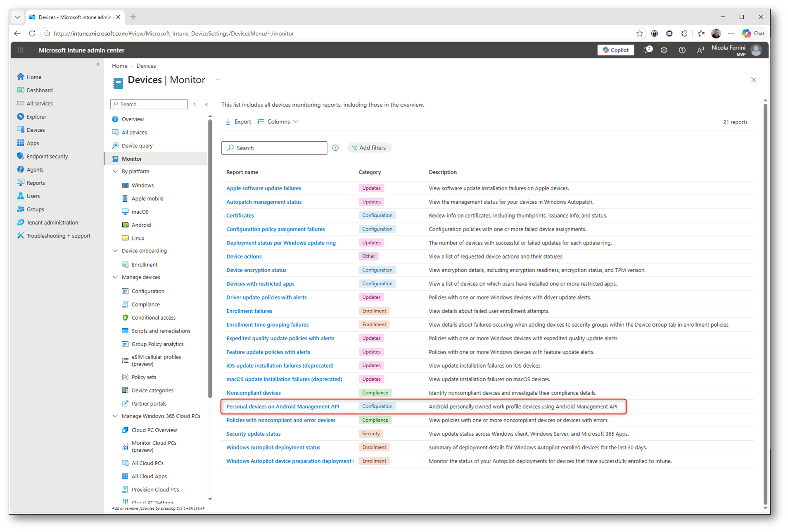Open the Columns dropdown
The height and width of the screenshot is (532, 788).
pos(278,122)
